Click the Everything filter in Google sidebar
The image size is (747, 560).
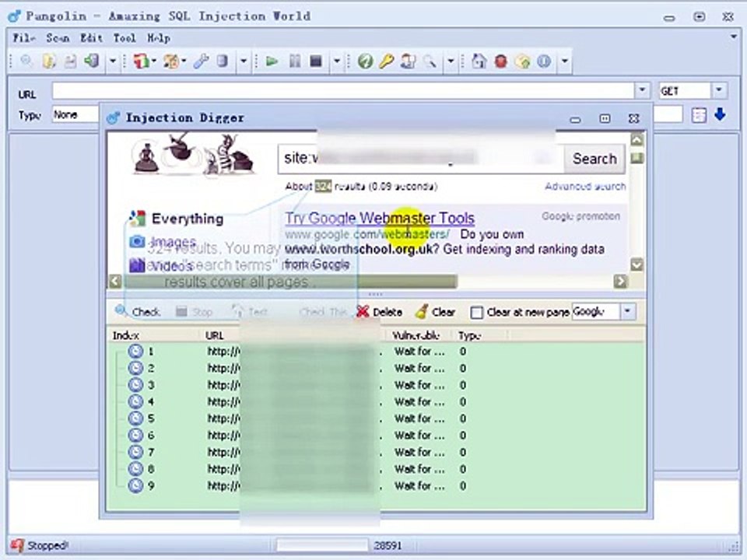[188, 219]
